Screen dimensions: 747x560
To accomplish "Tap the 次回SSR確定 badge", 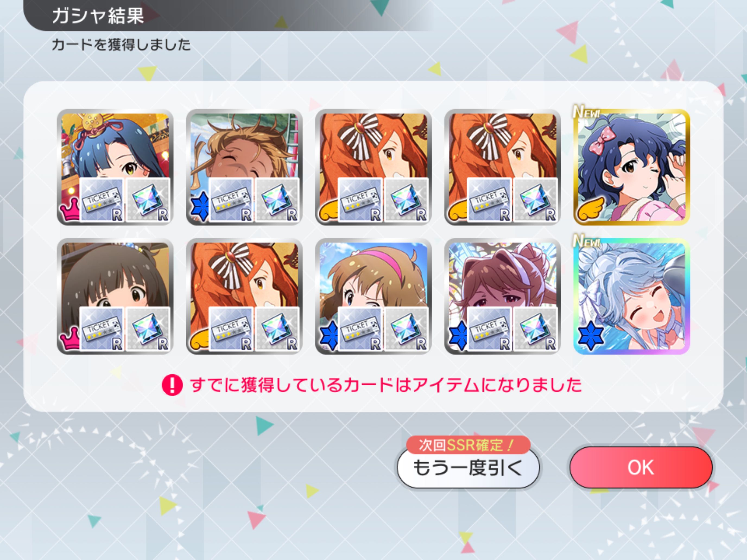I will pos(468,445).
